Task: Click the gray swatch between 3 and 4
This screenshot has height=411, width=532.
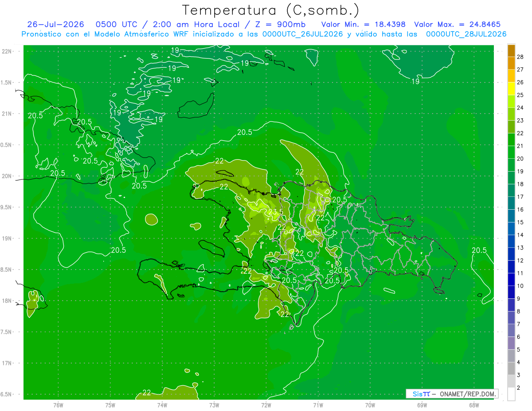Action: click(511, 368)
